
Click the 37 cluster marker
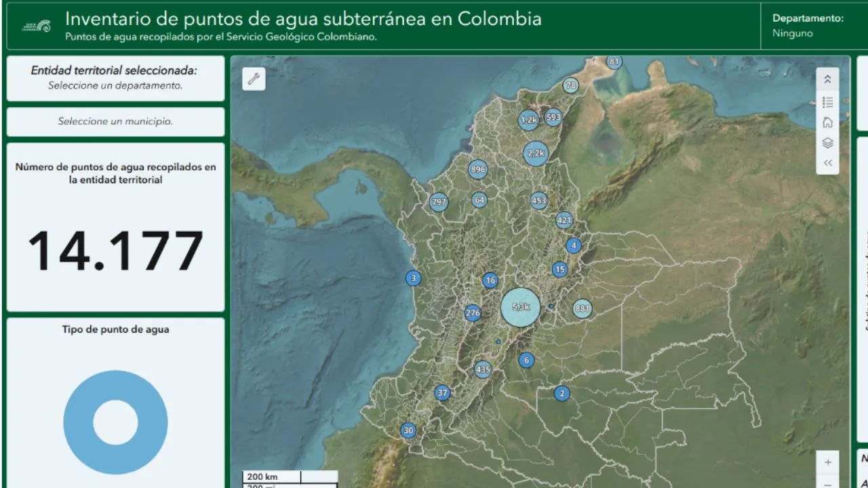443,393
